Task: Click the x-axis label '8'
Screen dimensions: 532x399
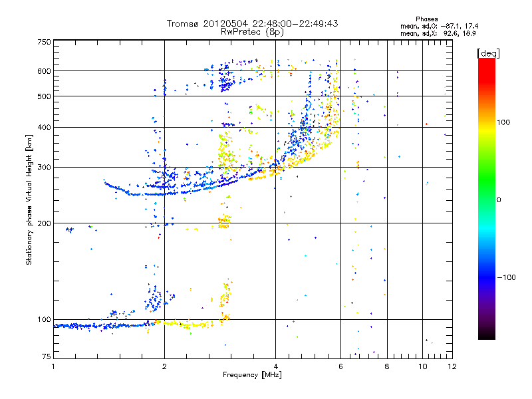Action: 387,366
